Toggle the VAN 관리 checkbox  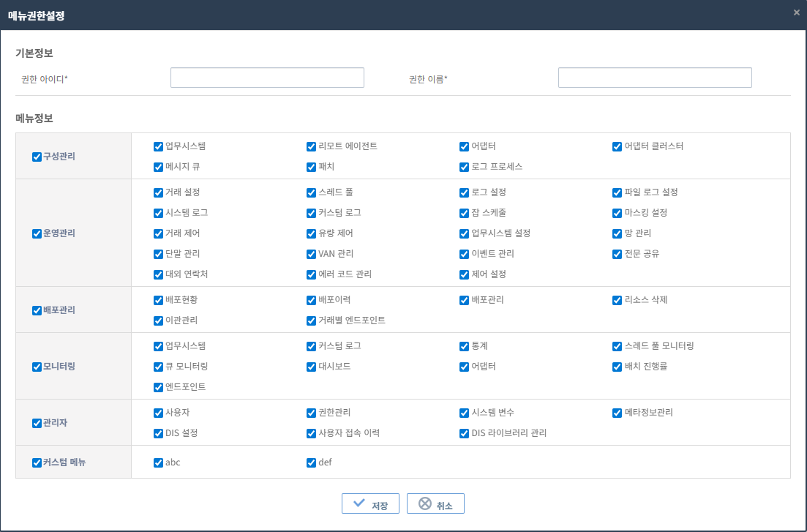pyautogui.click(x=311, y=254)
